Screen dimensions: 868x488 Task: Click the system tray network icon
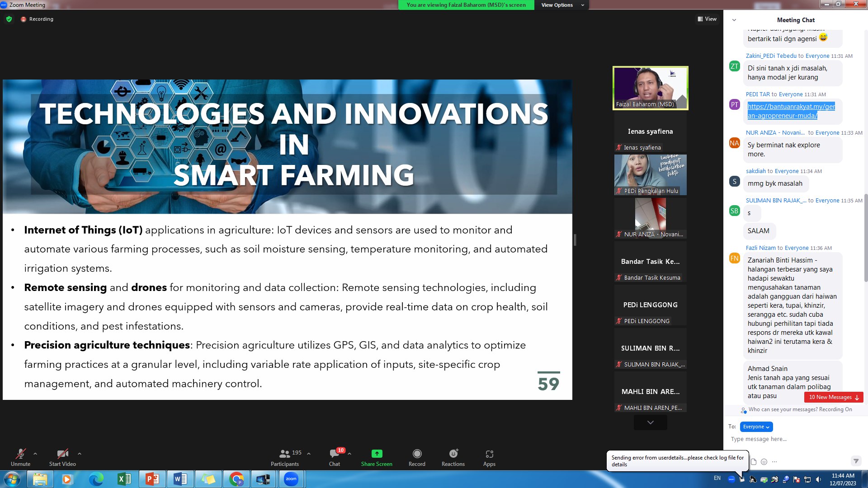(x=807, y=479)
